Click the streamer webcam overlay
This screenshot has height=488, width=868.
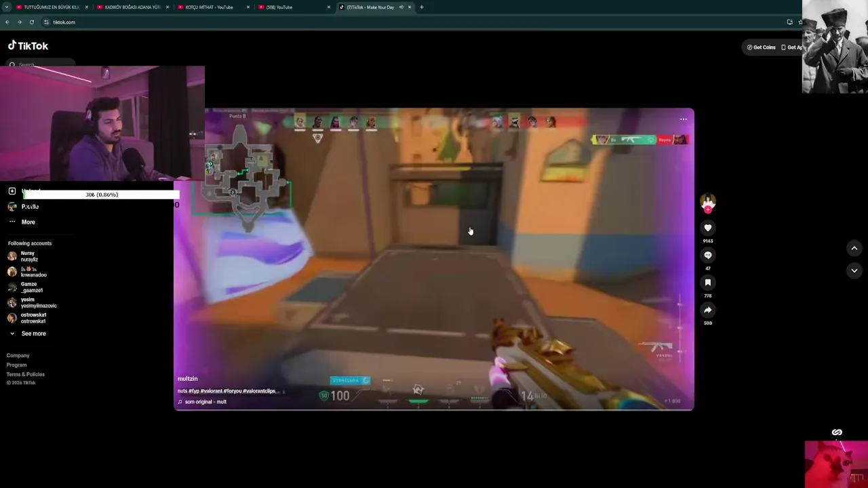tap(102, 123)
